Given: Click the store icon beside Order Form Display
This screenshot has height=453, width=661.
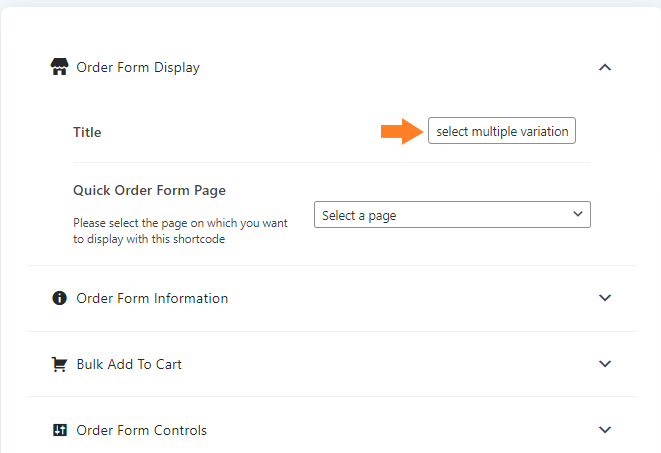Looking at the screenshot, I should [59, 67].
